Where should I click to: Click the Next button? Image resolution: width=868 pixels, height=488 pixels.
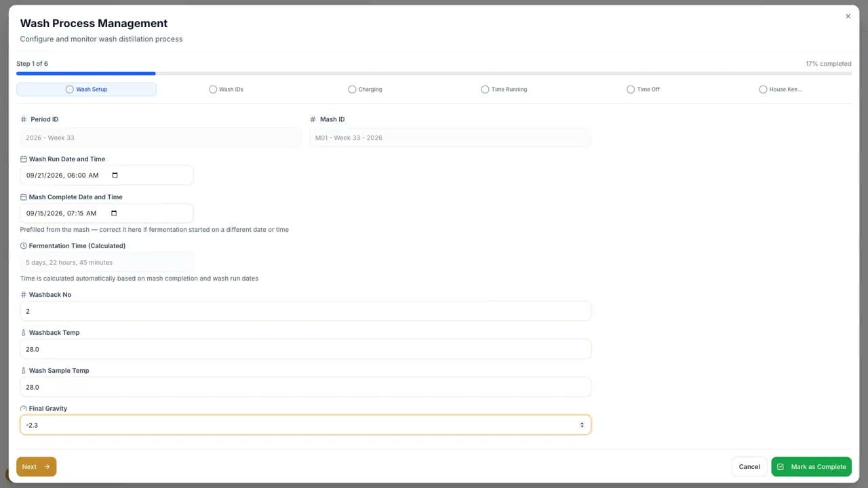(37, 467)
